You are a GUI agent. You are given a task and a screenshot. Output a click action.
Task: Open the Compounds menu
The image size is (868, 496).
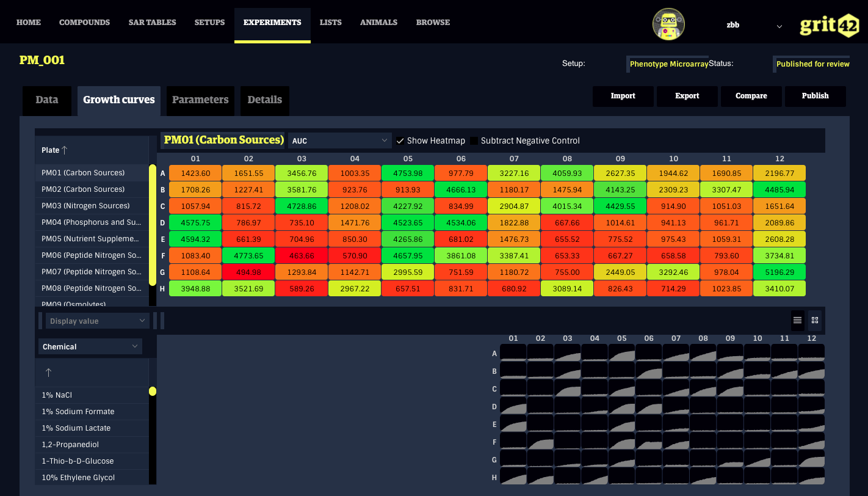click(x=84, y=23)
